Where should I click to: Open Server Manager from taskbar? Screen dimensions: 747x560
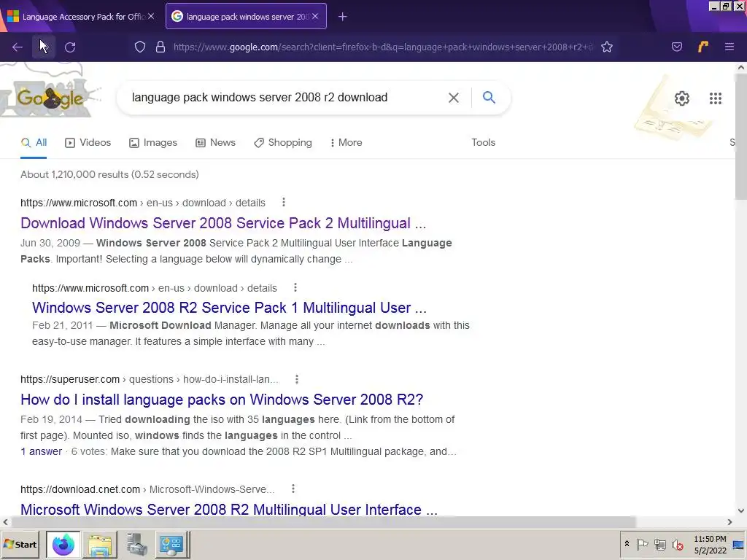pos(136,544)
